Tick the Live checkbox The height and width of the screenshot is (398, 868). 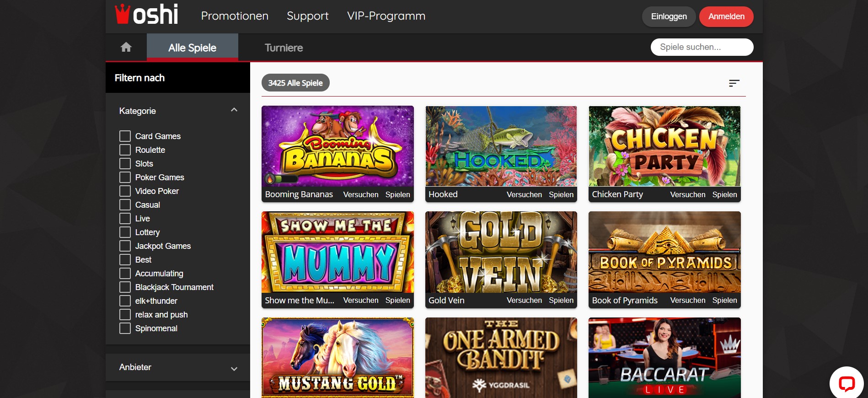pos(125,219)
